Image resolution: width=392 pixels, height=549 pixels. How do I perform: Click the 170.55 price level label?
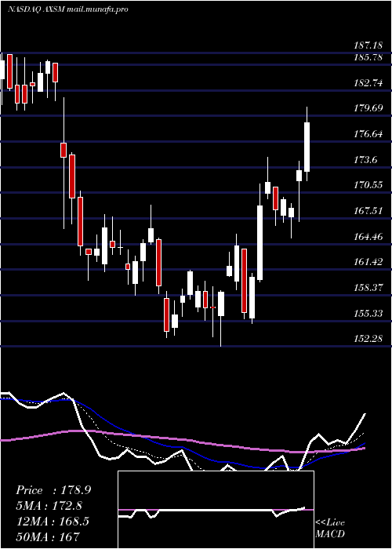[x=368, y=185]
